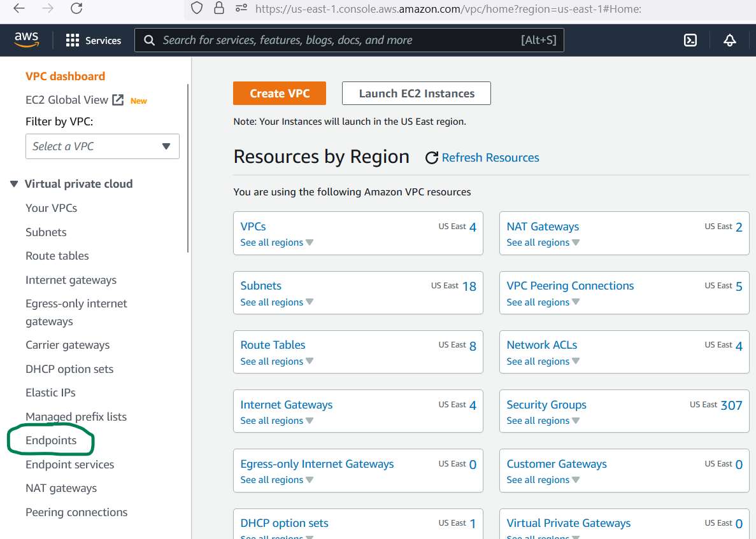Select Internet gateways in sidebar
The height and width of the screenshot is (539, 756).
[x=71, y=280]
